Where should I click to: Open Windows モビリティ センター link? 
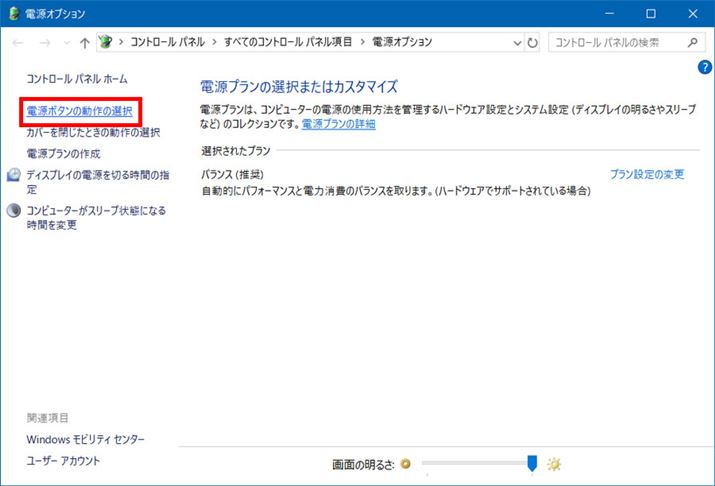[x=85, y=440]
